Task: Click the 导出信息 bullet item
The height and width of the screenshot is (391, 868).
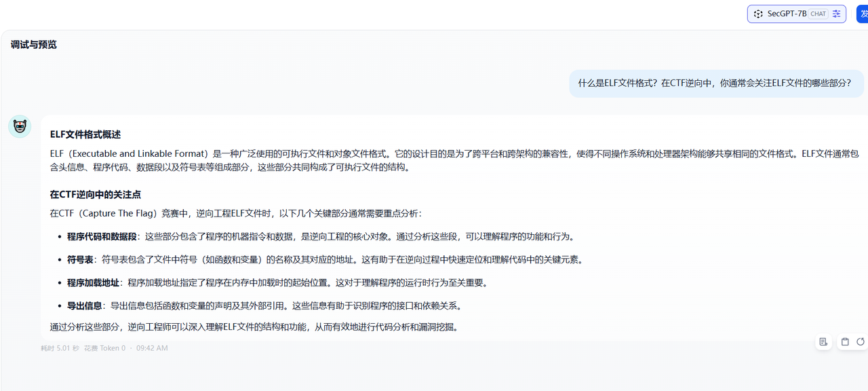Action: (84, 305)
